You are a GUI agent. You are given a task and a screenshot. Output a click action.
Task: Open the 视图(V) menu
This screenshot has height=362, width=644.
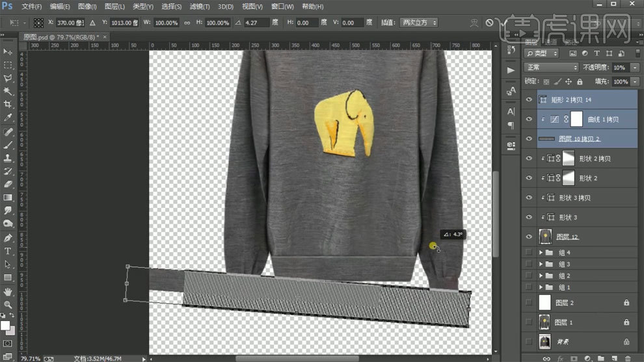(252, 6)
